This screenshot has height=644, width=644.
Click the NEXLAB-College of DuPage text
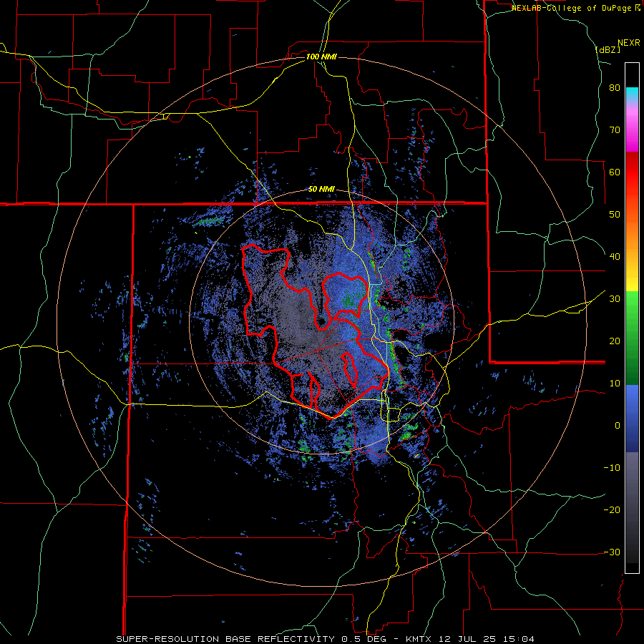572,8
